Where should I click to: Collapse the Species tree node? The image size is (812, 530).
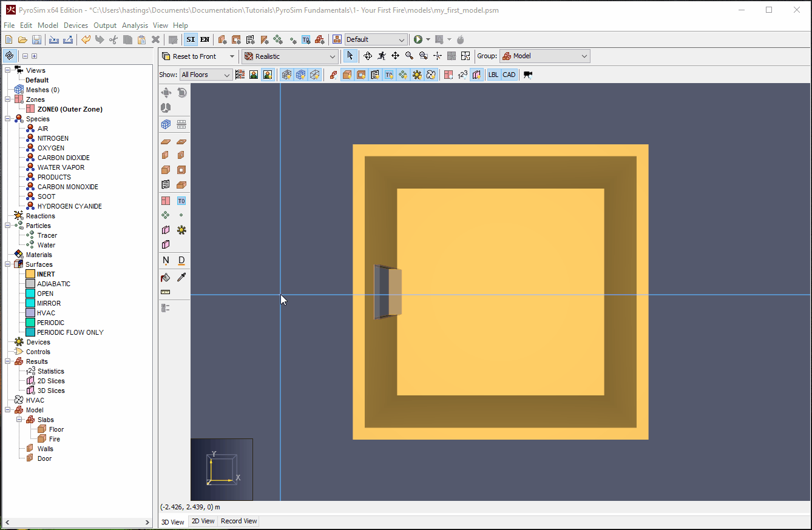tap(8, 119)
